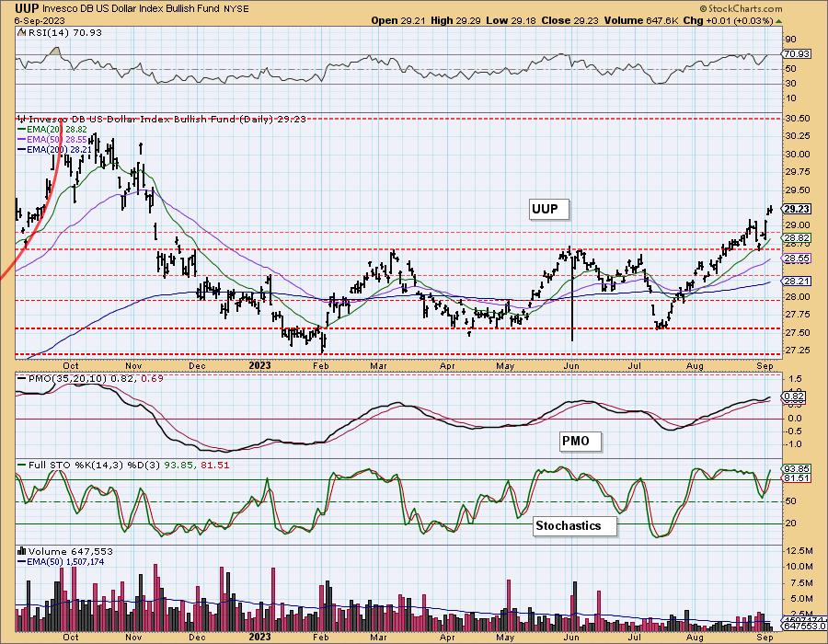Click the daily price panel title text
The height and width of the screenshot is (644, 828).
pos(167,120)
